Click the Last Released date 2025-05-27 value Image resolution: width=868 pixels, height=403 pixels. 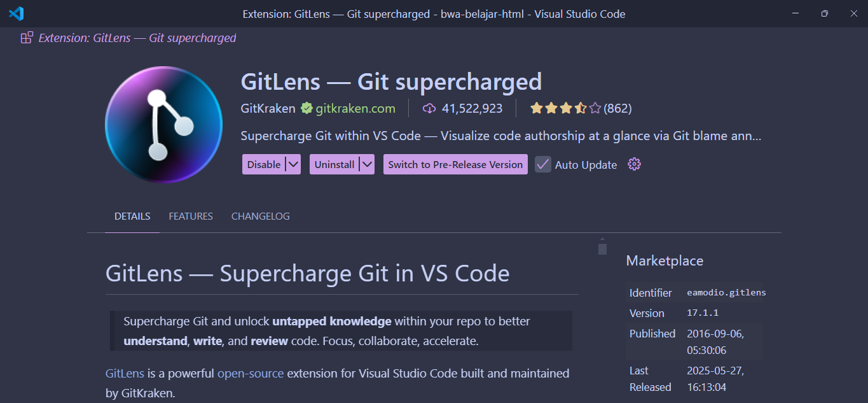715,379
